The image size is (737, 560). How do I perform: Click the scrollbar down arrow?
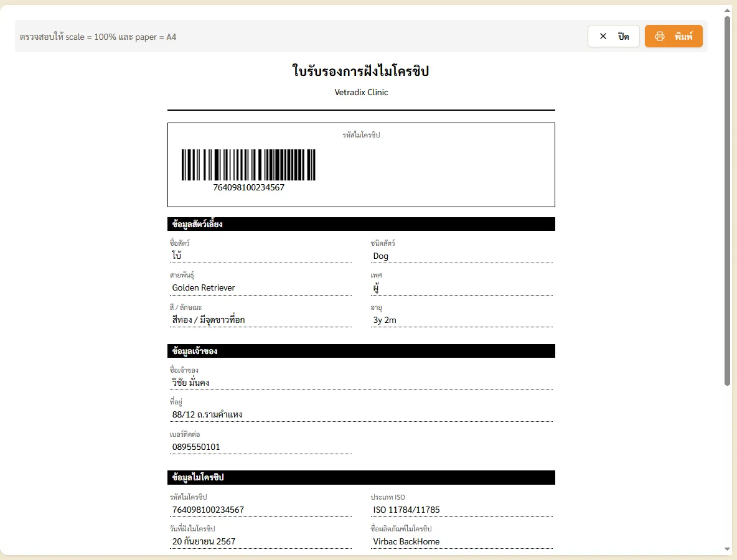point(727,549)
